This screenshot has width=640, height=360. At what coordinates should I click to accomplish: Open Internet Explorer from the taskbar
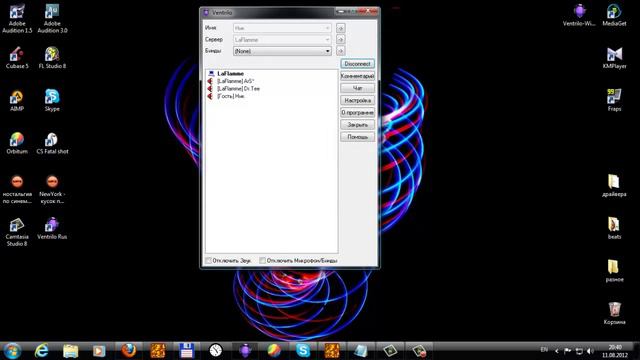pos(41,351)
